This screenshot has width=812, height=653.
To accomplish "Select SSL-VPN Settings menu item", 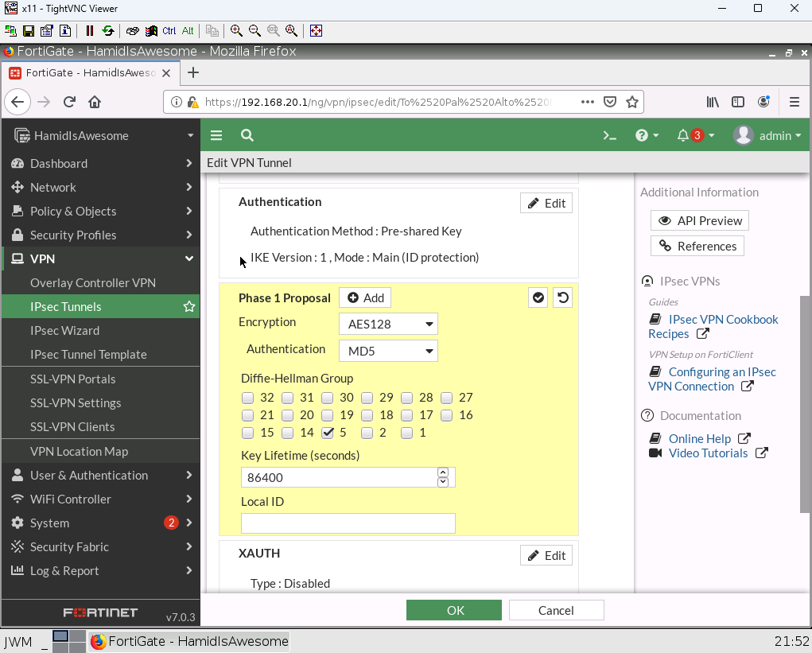I will (x=76, y=402).
